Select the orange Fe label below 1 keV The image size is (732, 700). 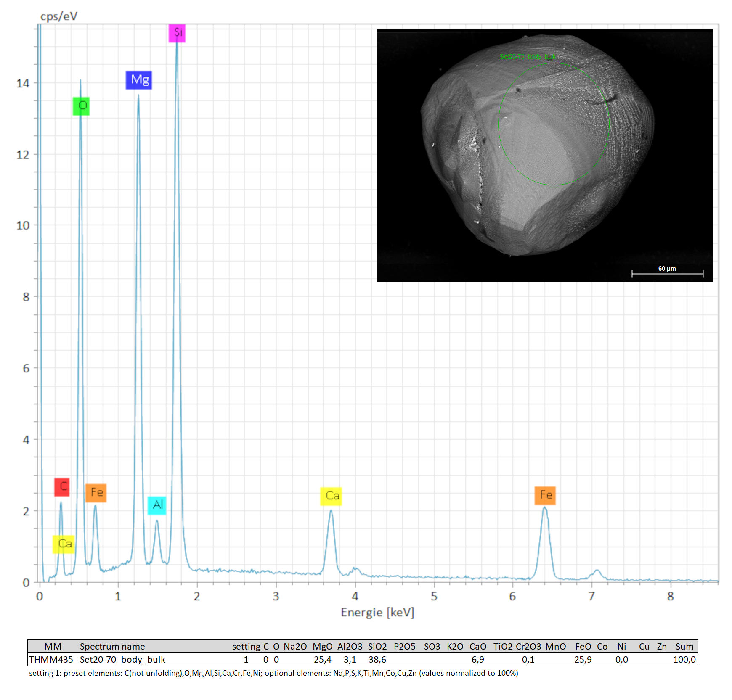(x=96, y=493)
